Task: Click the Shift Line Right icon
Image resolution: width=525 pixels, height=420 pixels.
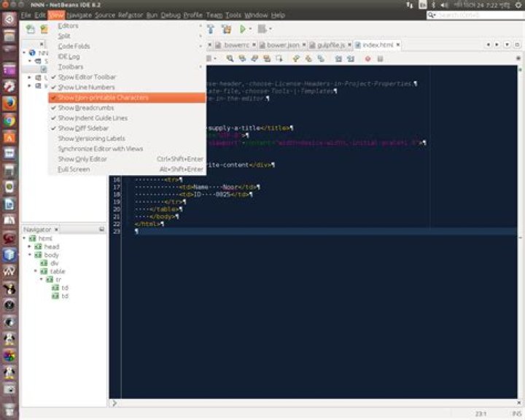Action: [x=351, y=58]
